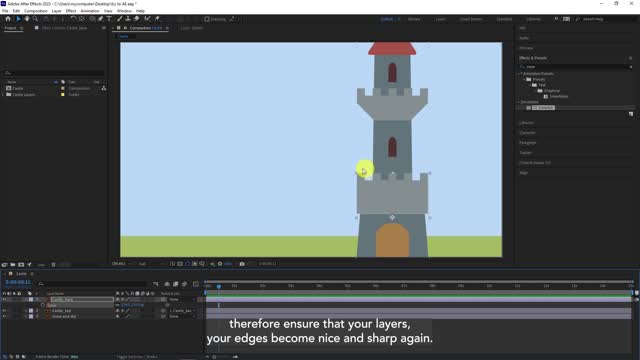640x360 pixels.
Task: Expand the Castle_top layer properties
Action: point(26,311)
